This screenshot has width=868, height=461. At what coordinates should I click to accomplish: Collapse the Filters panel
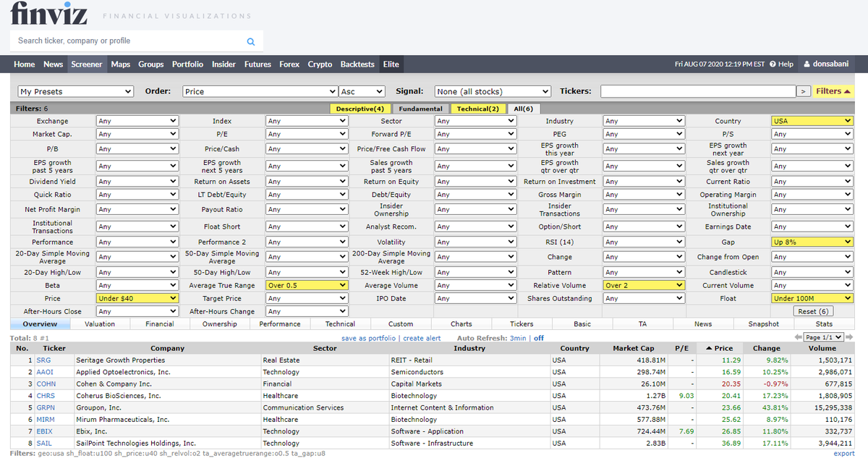click(833, 91)
